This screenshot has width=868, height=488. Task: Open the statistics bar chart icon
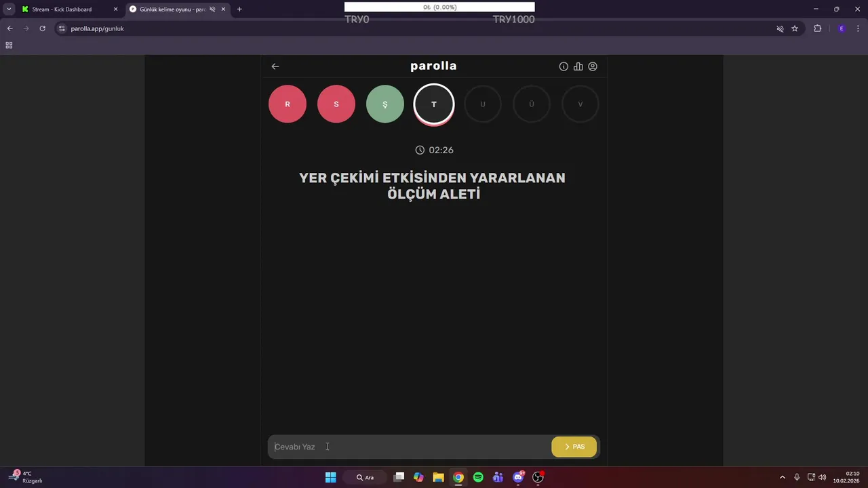(x=578, y=66)
